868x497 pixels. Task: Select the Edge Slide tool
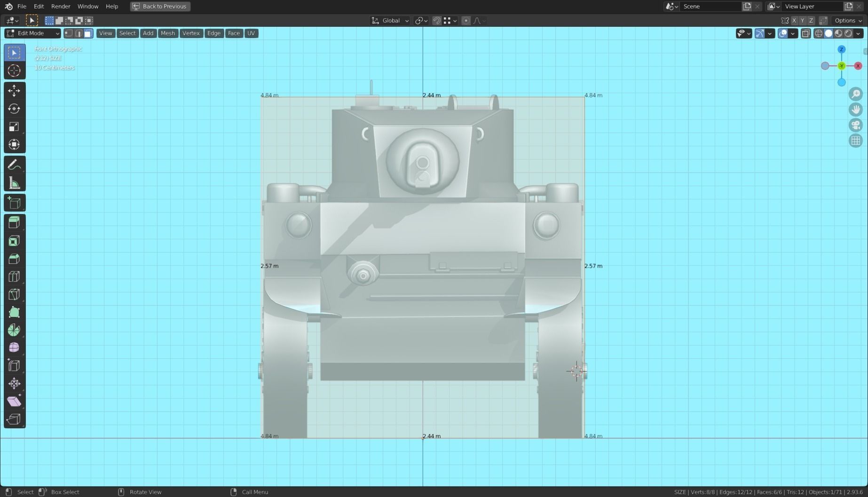point(14,366)
